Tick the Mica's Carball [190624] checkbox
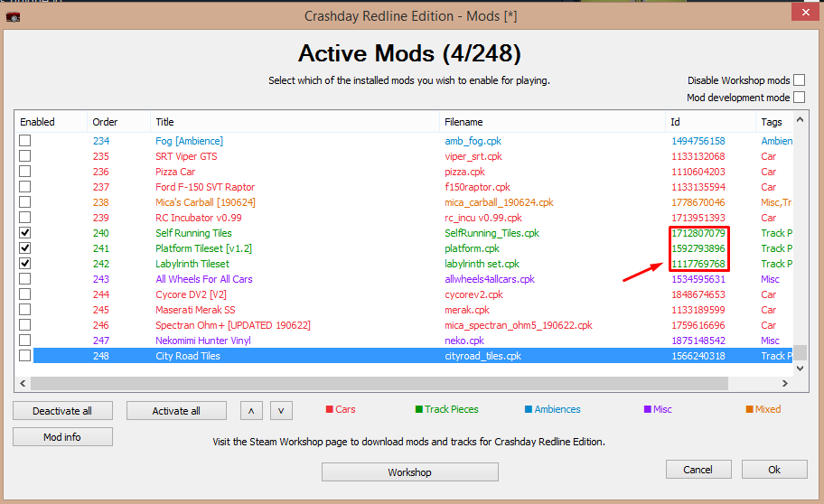This screenshot has width=824, height=504. (24, 201)
